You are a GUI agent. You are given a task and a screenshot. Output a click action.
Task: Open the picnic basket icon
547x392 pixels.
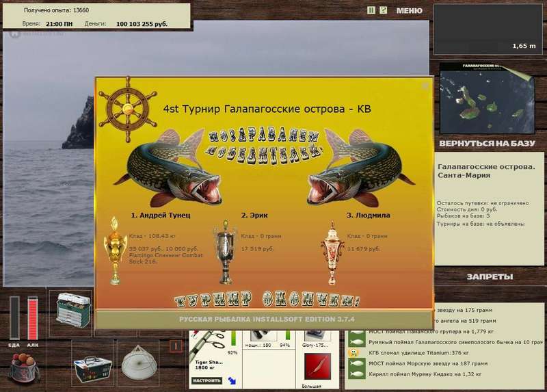pyautogui.click(x=93, y=369)
